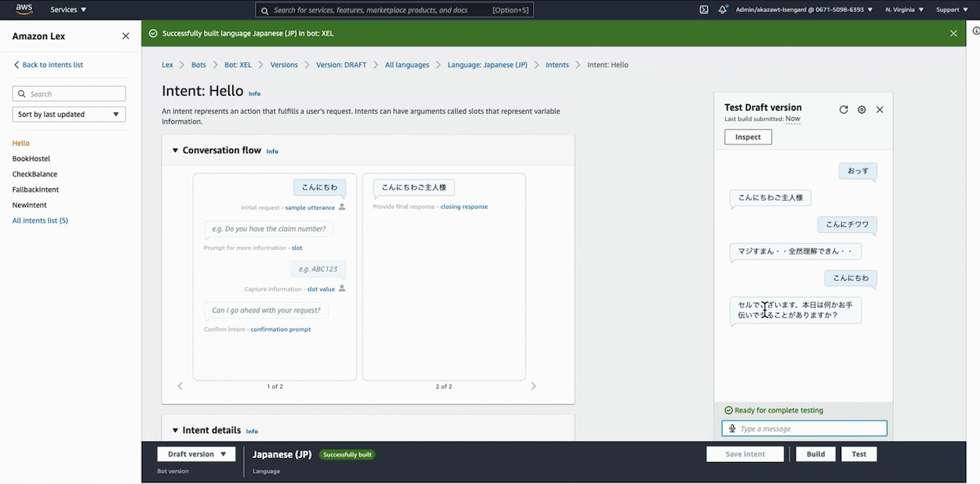Click the Test button
980x484 pixels.
859,454
